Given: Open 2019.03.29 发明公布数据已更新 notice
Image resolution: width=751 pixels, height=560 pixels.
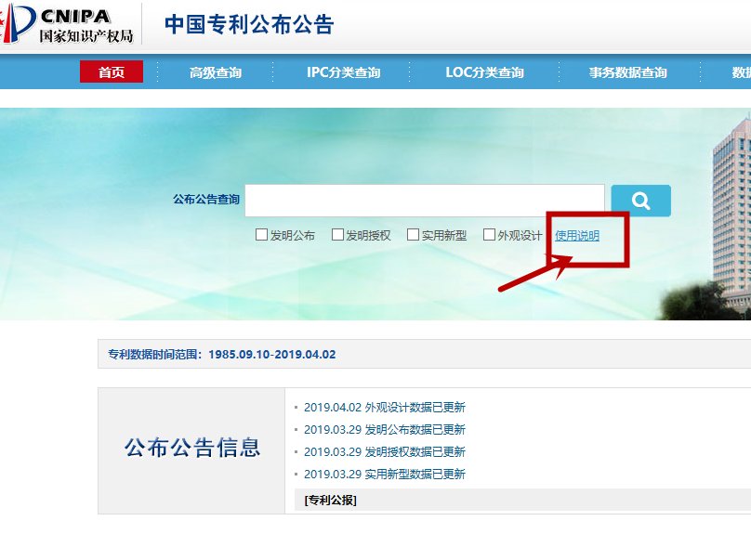Looking at the screenshot, I should (x=384, y=430).
